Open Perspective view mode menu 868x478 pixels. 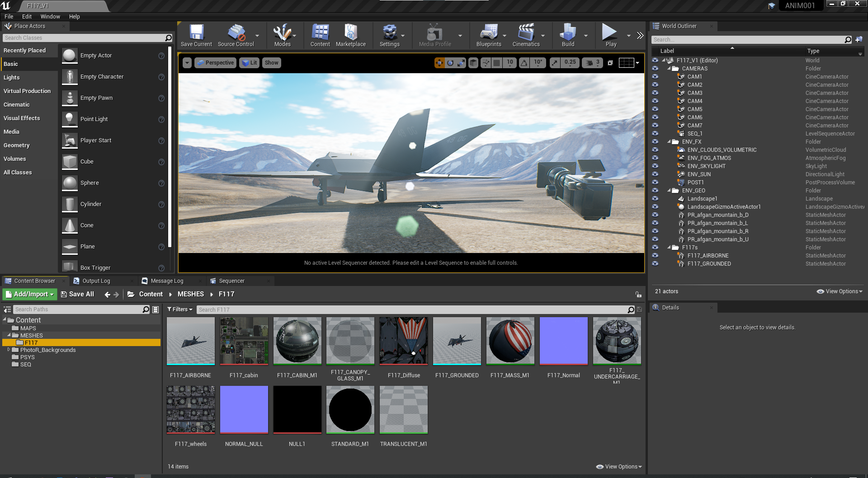(215, 63)
